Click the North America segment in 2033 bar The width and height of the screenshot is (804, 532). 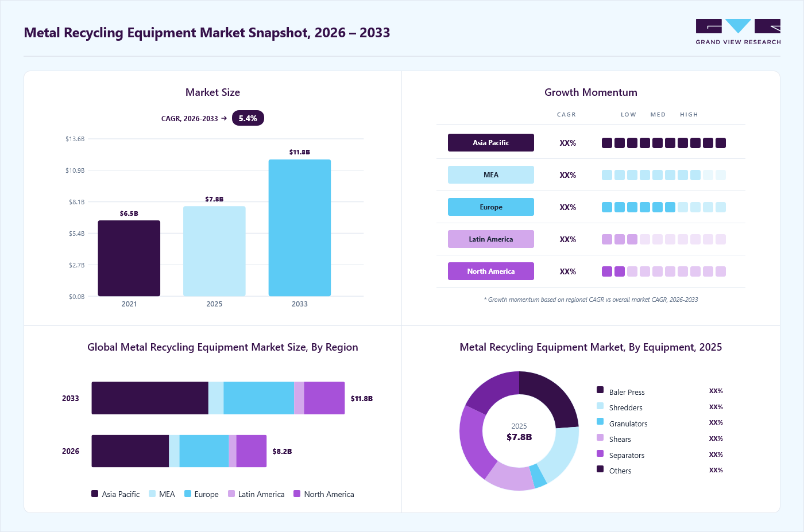324,398
